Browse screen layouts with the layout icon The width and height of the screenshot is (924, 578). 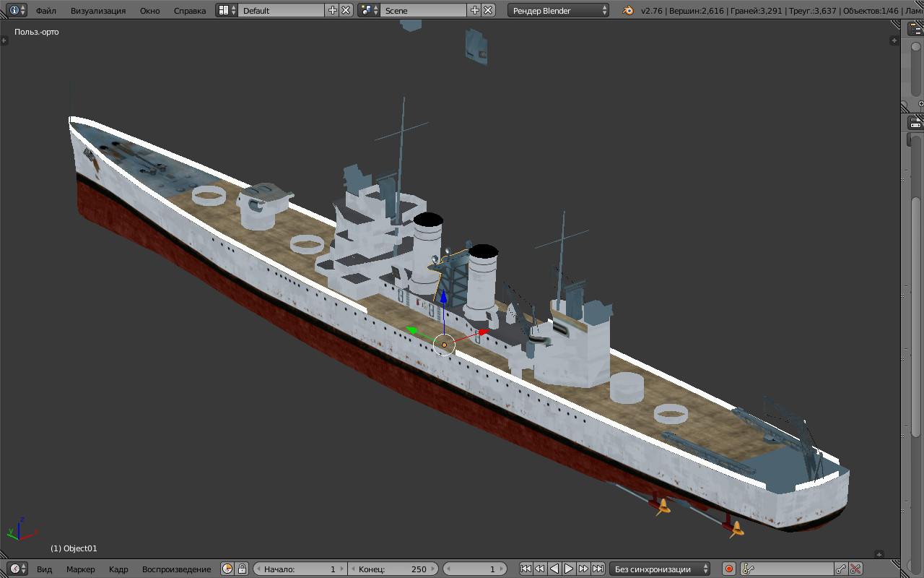click(227, 10)
